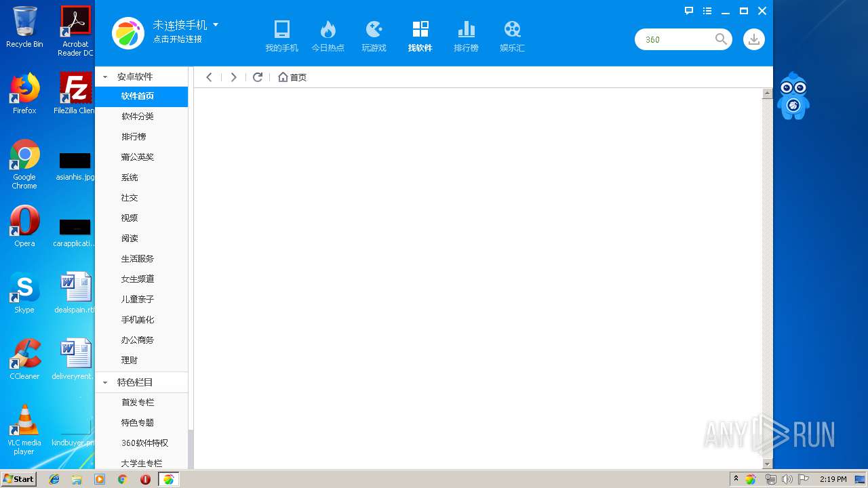The height and width of the screenshot is (488, 868).
Task: Click the 360 assistant colorful logo
Action: pyautogui.click(x=128, y=33)
